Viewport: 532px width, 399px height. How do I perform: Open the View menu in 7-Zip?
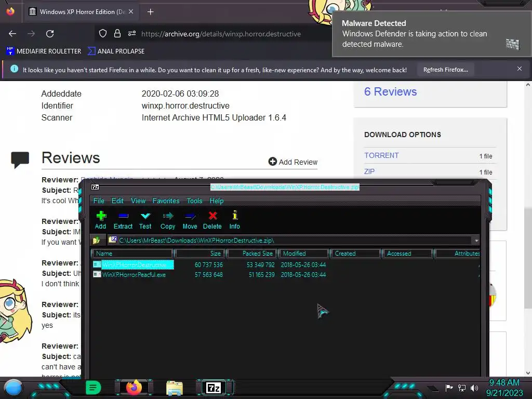[x=138, y=201]
